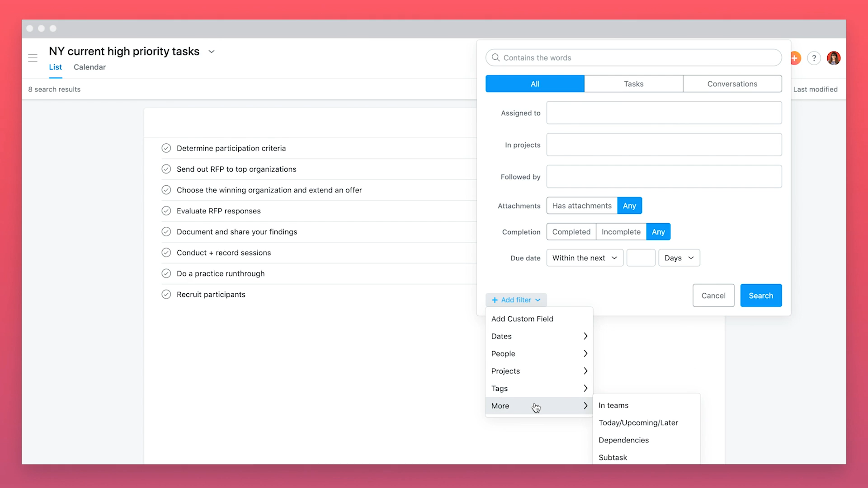Image resolution: width=868 pixels, height=488 pixels.
Task: Open the hamburger sidebar menu
Action: point(33,58)
